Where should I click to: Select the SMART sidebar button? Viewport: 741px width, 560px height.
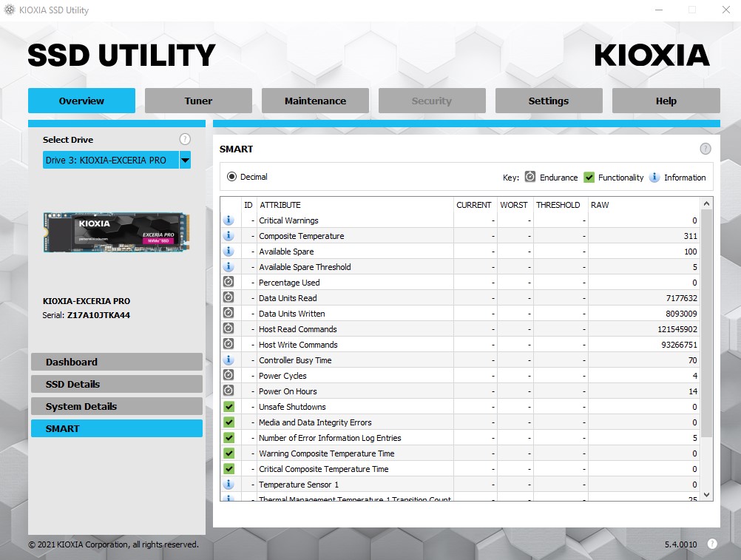point(117,428)
